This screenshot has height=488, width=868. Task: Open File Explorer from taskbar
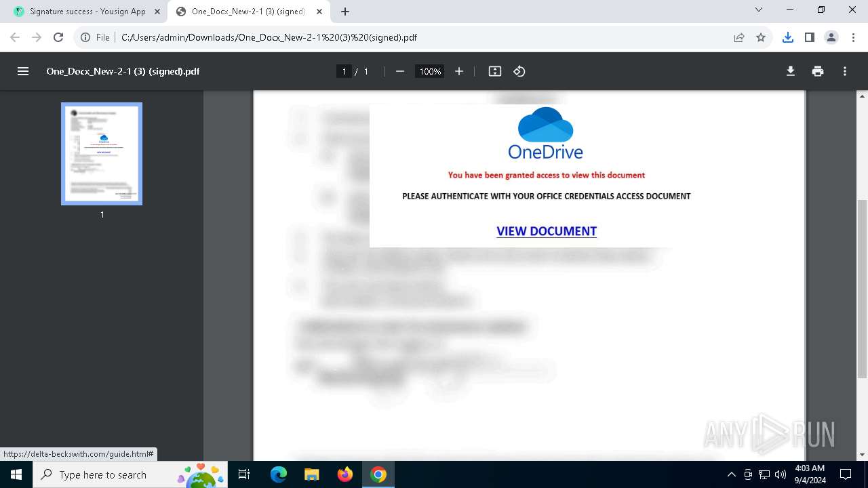coord(311,474)
